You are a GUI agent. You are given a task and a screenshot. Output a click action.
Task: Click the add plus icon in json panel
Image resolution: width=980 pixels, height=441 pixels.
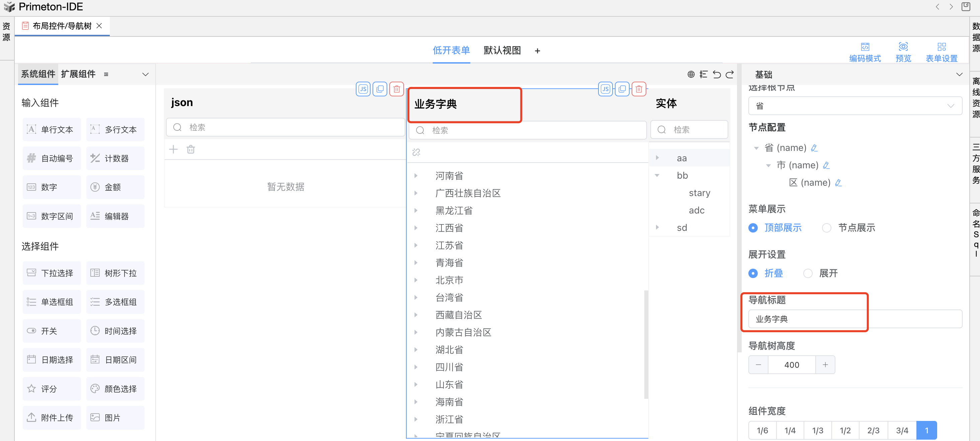(x=173, y=150)
